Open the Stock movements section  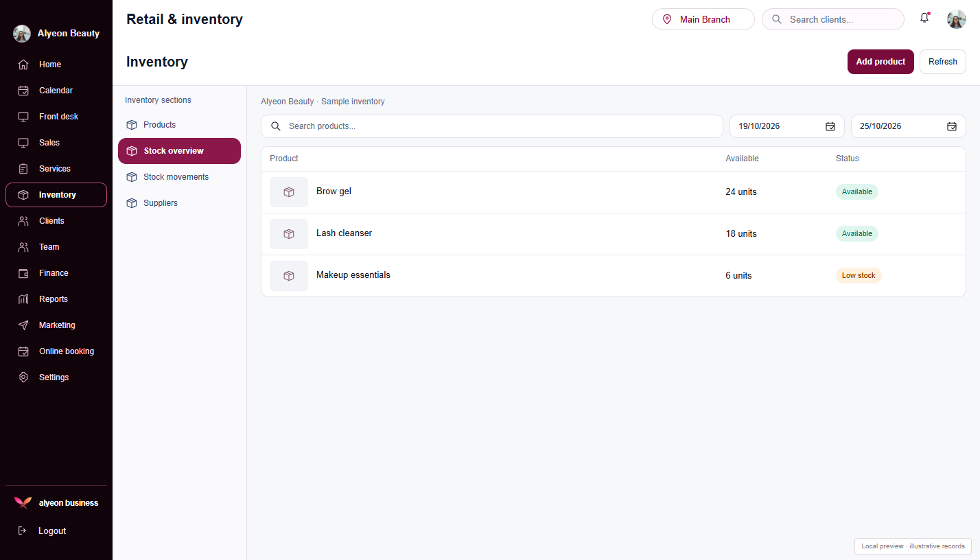[179, 177]
